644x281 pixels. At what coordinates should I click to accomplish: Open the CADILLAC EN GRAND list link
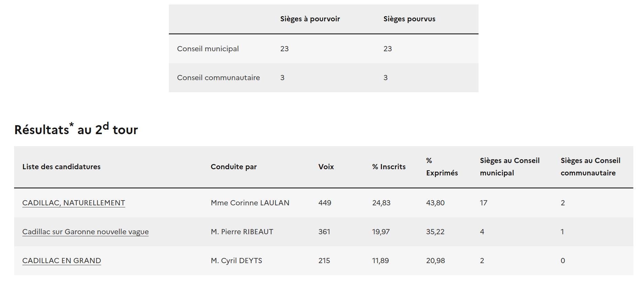pyautogui.click(x=62, y=261)
